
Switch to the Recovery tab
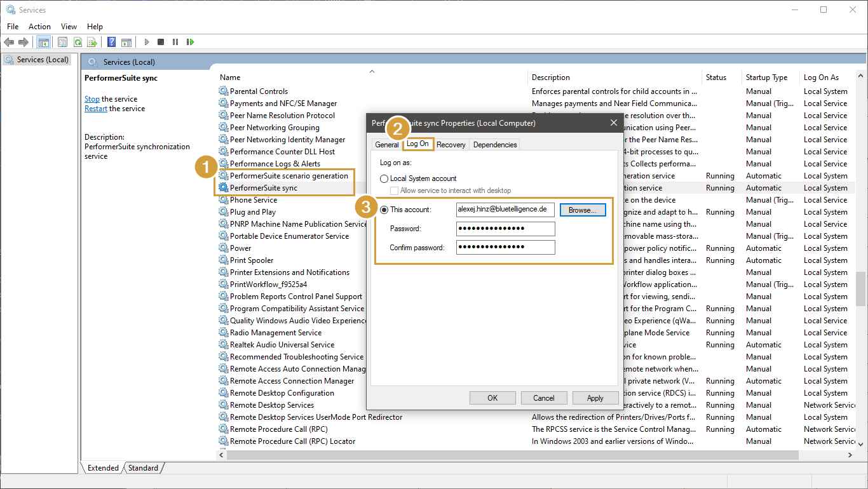(x=451, y=145)
